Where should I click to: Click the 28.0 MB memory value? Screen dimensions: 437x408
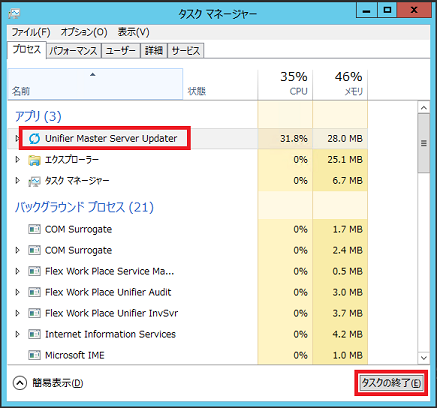coord(345,138)
